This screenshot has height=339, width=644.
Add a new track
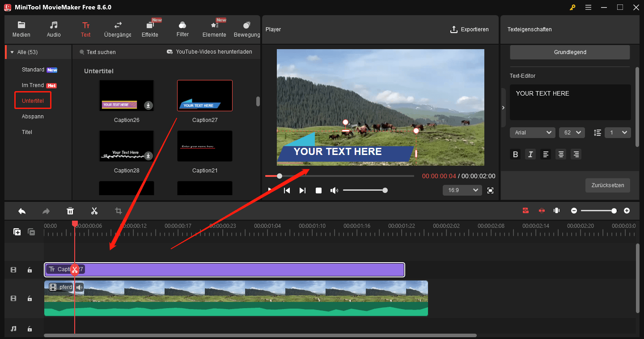tap(17, 232)
